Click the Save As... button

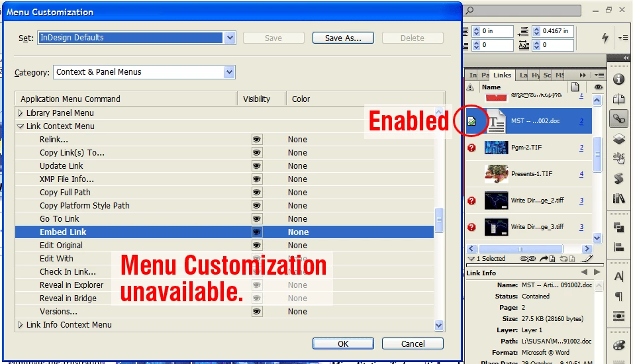[x=343, y=38]
